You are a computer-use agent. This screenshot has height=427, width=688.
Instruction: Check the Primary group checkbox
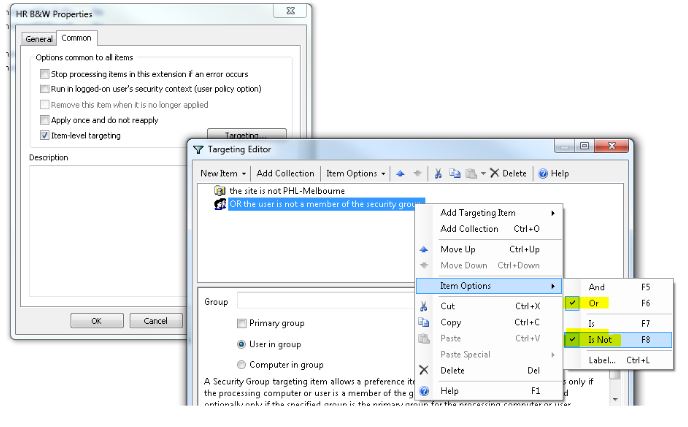[x=242, y=323]
